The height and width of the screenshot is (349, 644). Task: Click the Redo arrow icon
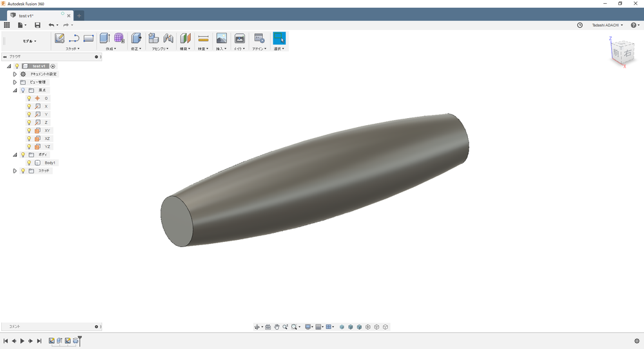pos(66,25)
